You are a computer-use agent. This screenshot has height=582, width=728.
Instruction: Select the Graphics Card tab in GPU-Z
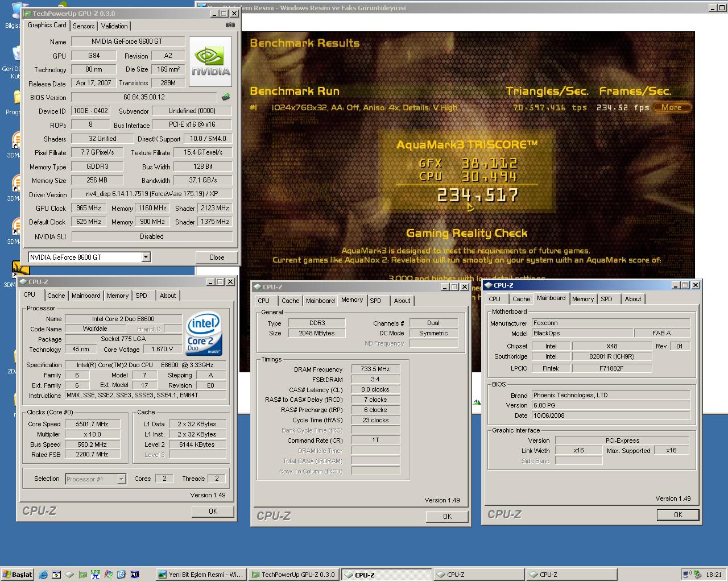tap(47, 25)
